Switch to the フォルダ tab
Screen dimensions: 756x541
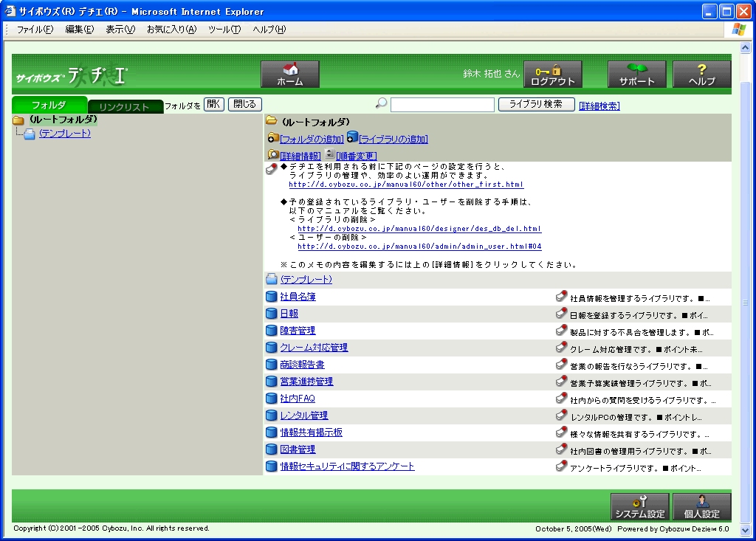(49, 105)
